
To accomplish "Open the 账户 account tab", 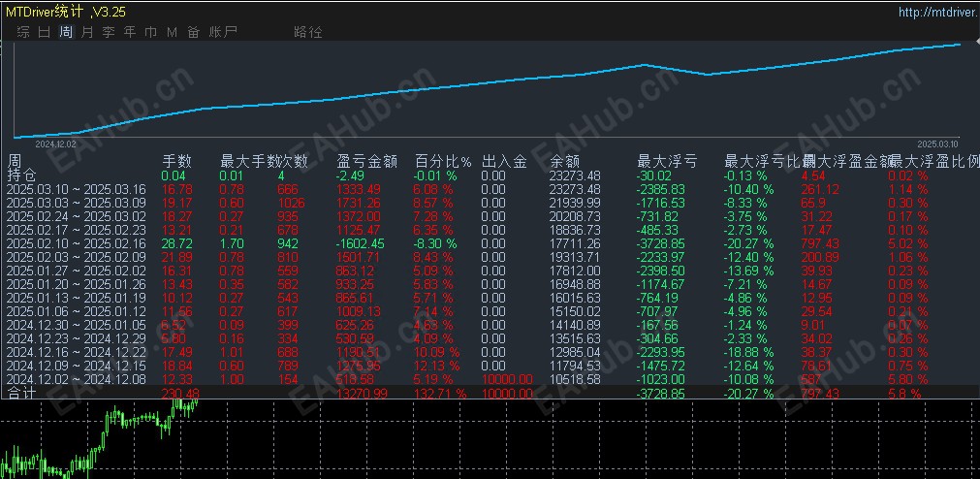I will click(223, 32).
